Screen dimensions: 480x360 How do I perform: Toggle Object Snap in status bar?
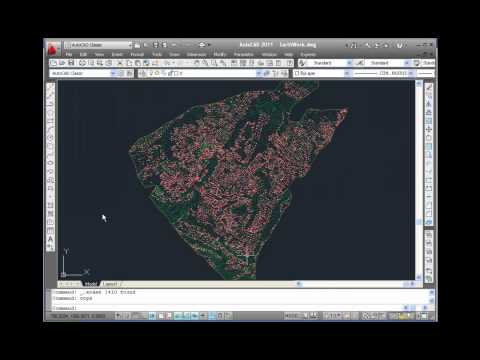click(161, 315)
